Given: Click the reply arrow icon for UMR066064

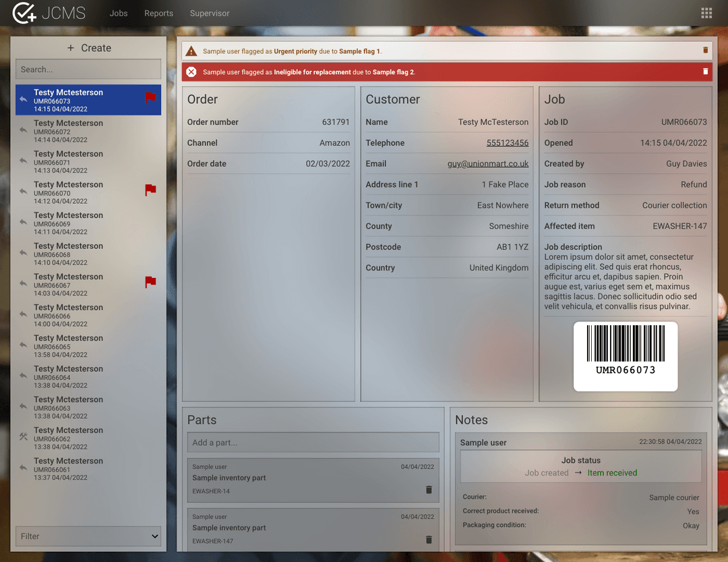Looking at the screenshot, I should pos(23,375).
